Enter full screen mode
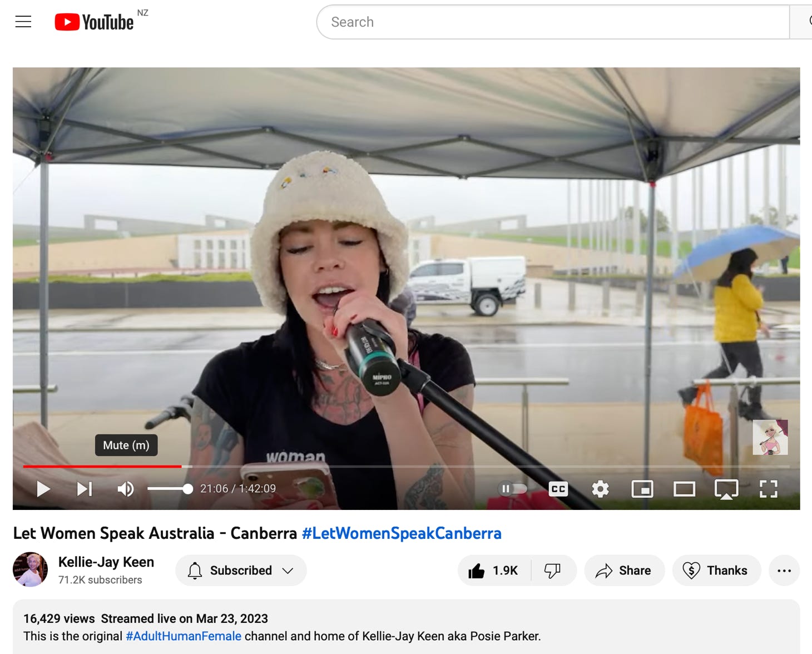The height and width of the screenshot is (654, 812). pos(768,489)
